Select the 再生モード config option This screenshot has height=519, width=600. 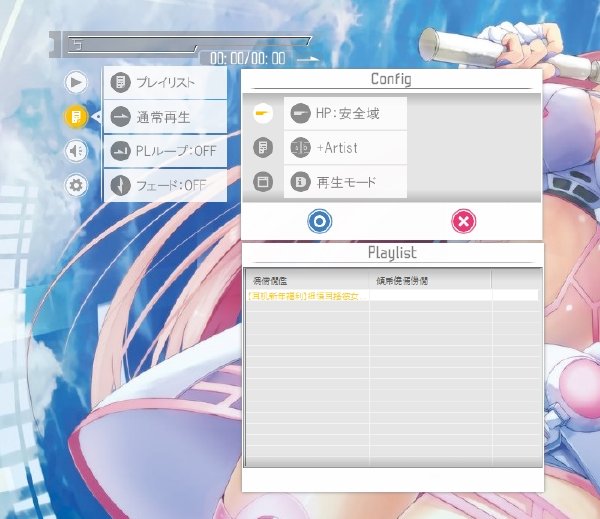pos(345,182)
